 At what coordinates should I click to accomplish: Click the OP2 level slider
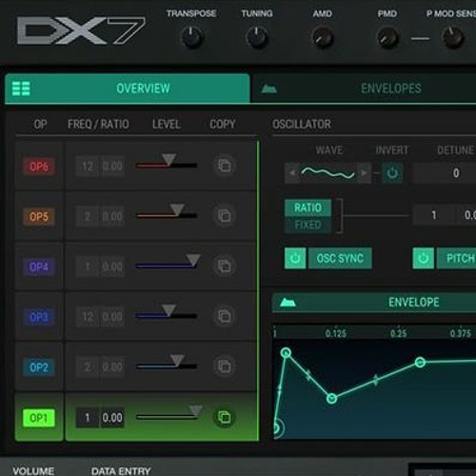point(167,364)
